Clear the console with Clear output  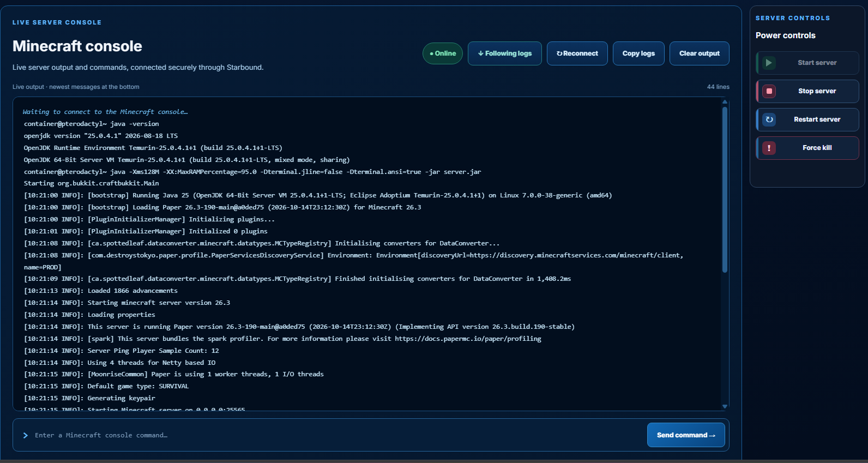click(700, 53)
